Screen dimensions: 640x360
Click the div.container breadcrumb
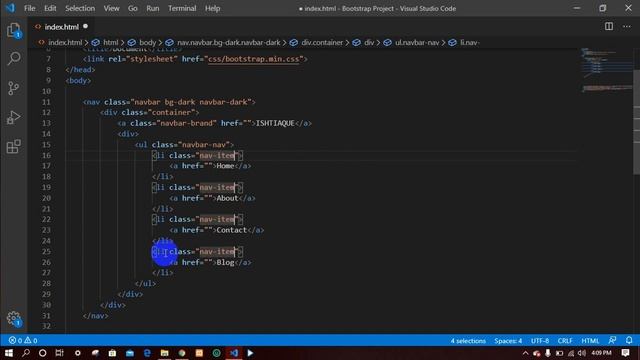coord(322,42)
